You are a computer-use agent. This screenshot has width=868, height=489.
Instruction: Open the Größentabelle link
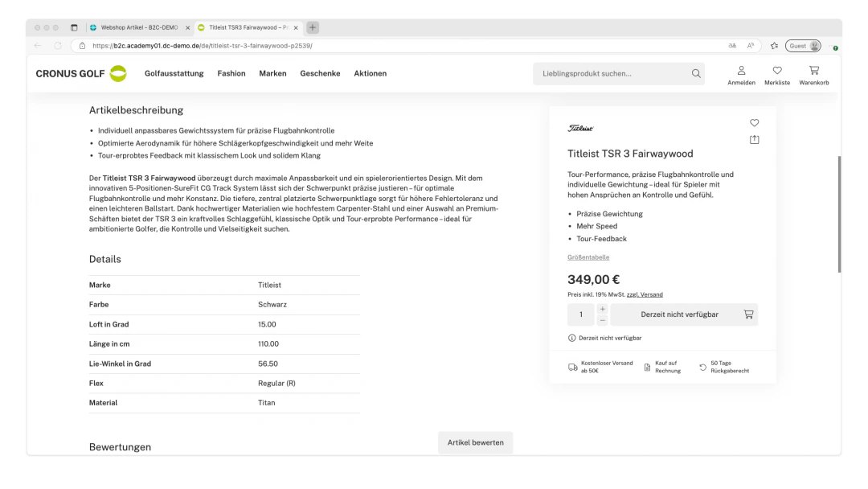[x=588, y=257]
